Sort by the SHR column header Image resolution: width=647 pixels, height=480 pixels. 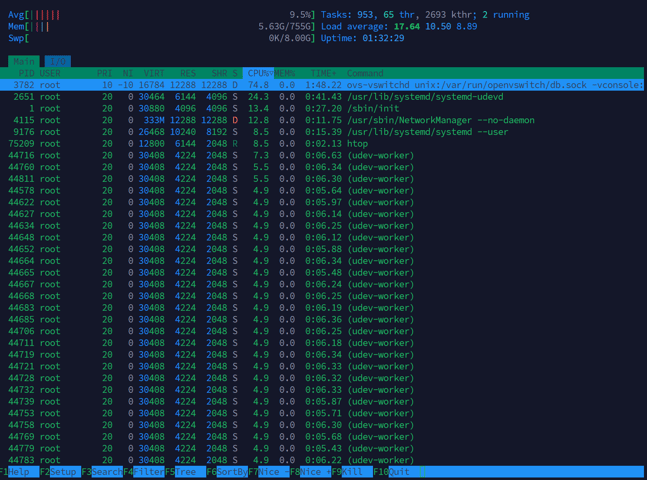(219, 73)
